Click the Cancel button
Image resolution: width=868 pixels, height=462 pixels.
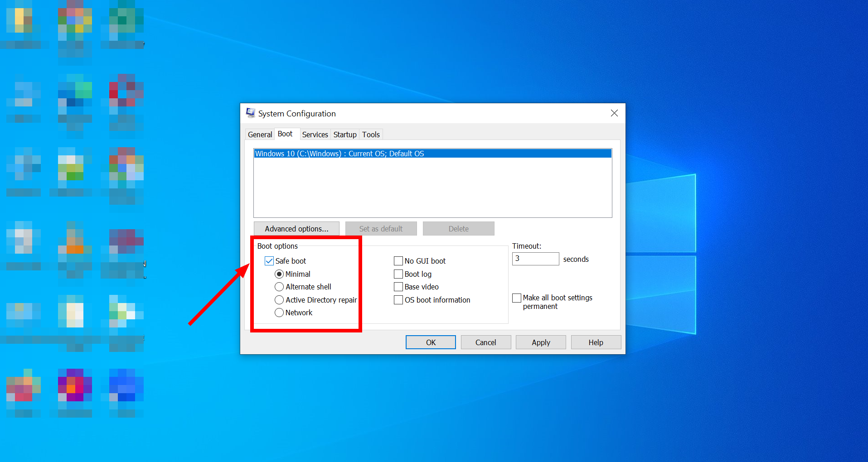[485, 342]
